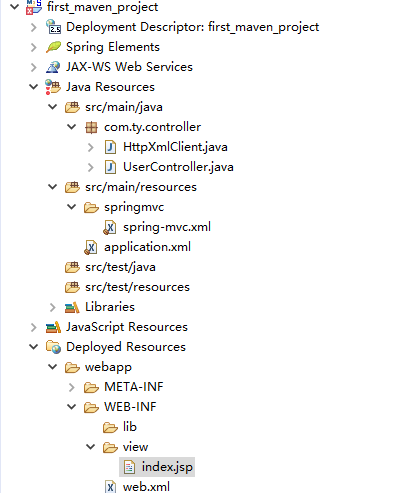Click the spring-mvc.xml file icon
Screen dimensions: 417x493
point(110,227)
